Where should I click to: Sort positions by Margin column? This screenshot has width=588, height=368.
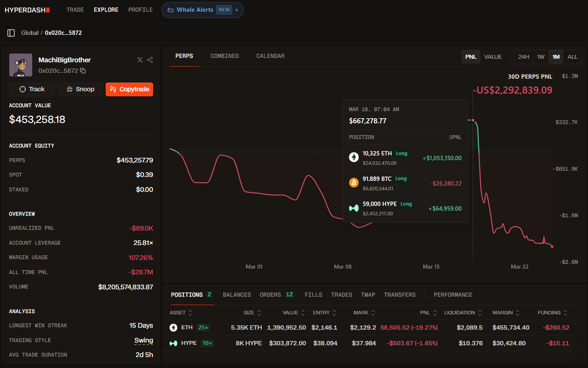pos(506,313)
